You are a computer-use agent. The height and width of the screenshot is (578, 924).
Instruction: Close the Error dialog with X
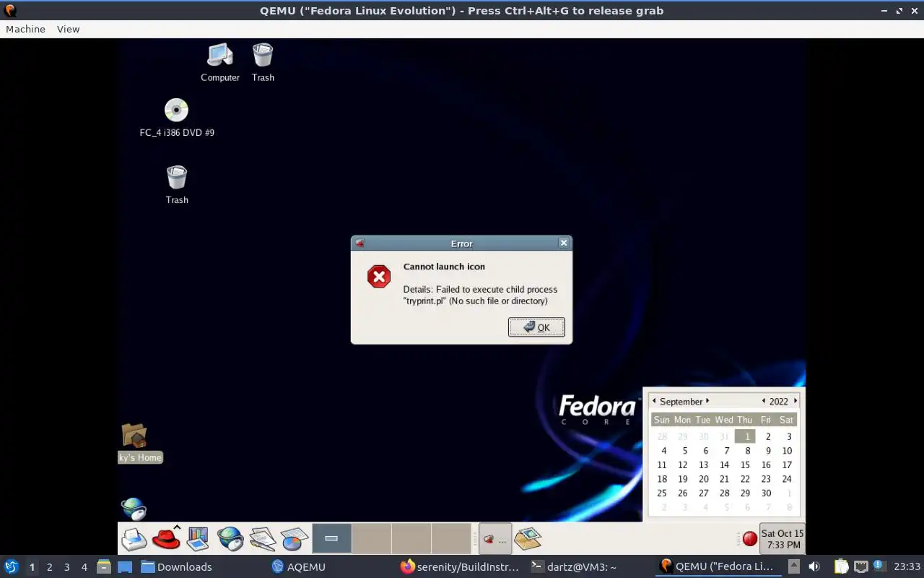click(x=564, y=243)
